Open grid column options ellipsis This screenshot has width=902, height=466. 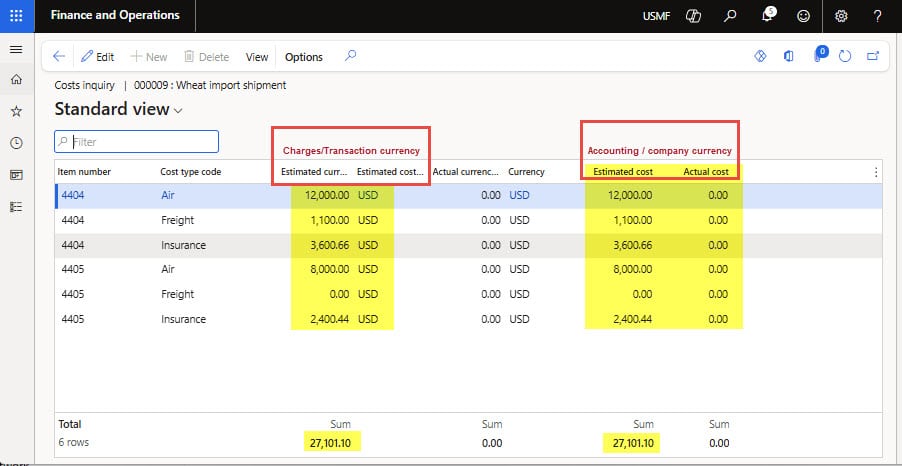pos(876,172)
